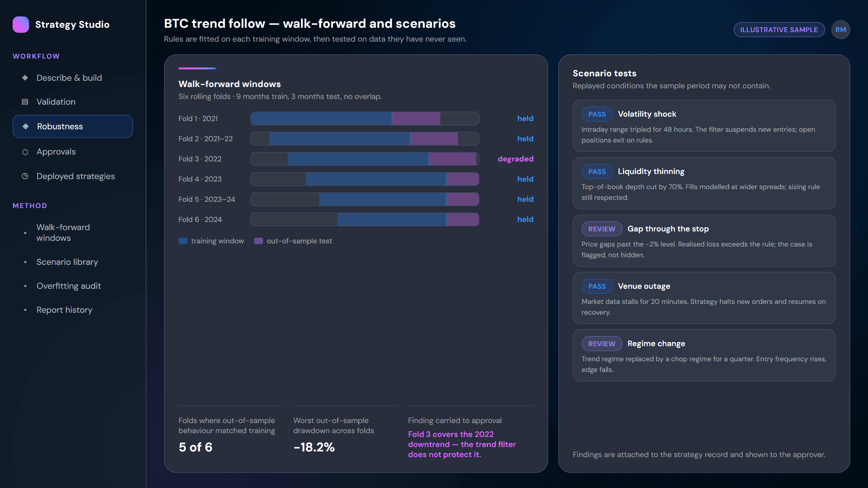Click the Walk-forward windows card heading

pyautogui.click(x=230, y=84)
